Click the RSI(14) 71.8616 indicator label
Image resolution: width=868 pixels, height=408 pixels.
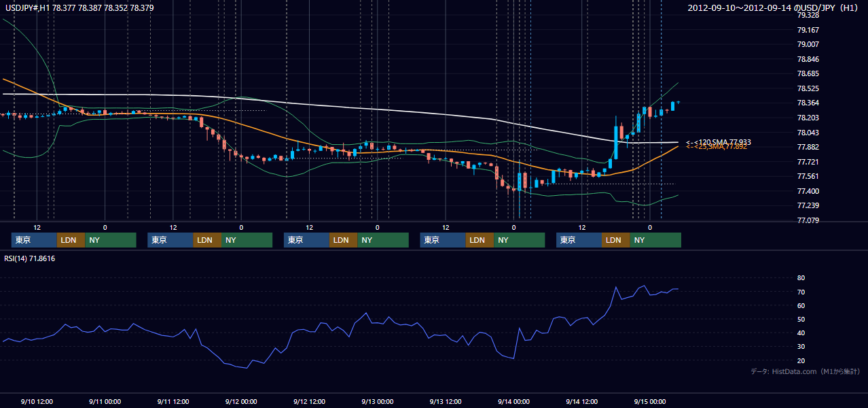click(30, 258)
